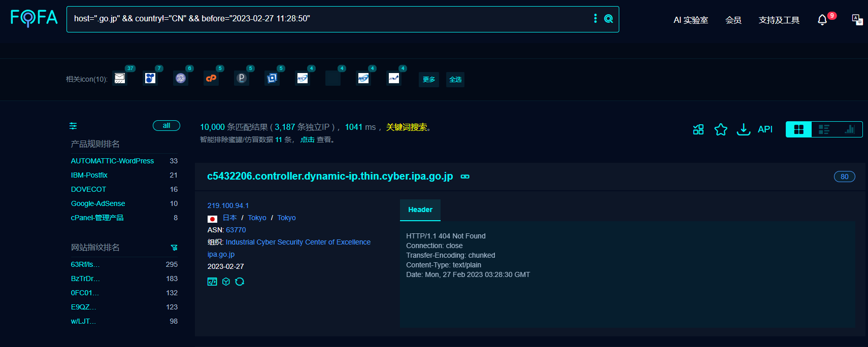This screenshot has width=868, height=347.
Task: Open IP address 219.100.94.1 link
Action: pos(228,205)
